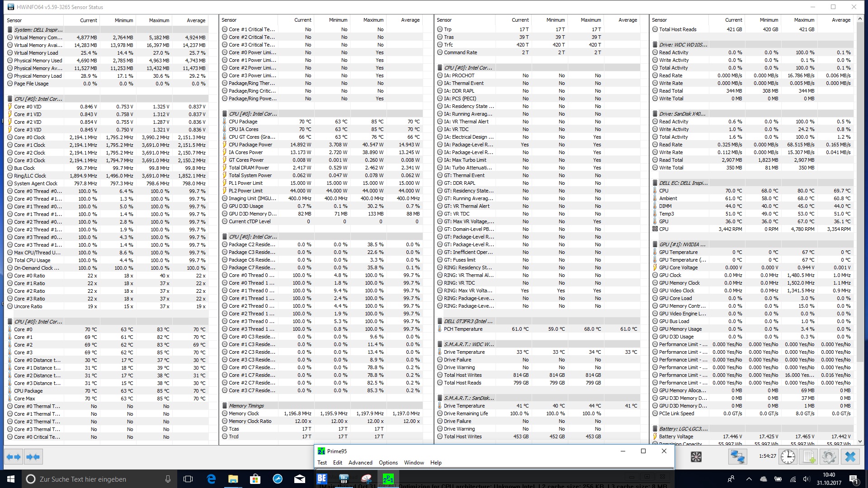Open the Wi-Fi network tray icon
This screenshot has width=868, height=488.
pos(793,479)
